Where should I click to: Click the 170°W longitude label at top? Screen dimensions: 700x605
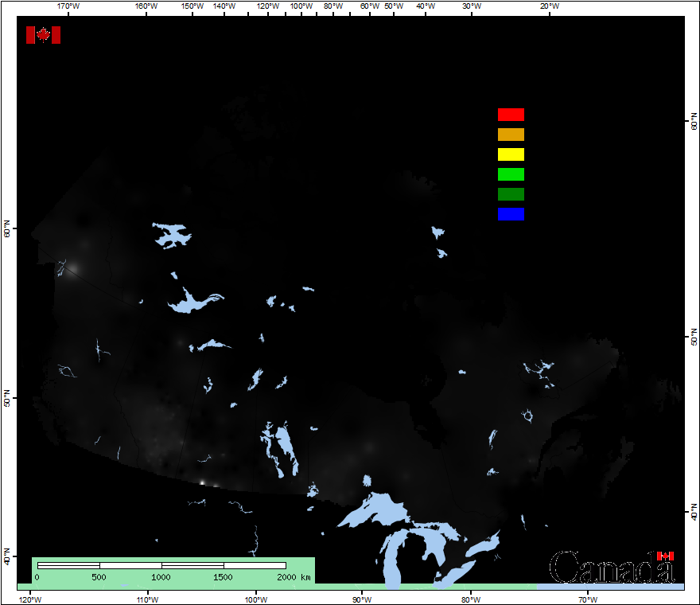[x=68, y=6]
